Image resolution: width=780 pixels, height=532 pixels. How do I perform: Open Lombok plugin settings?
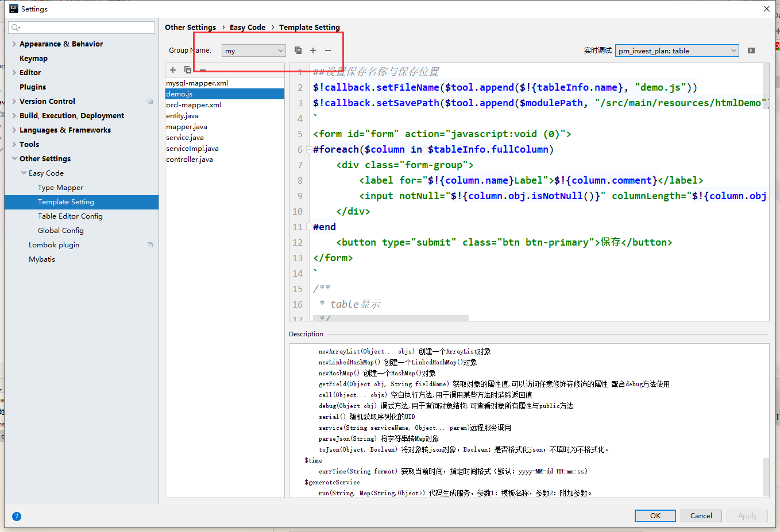point(54,245)
